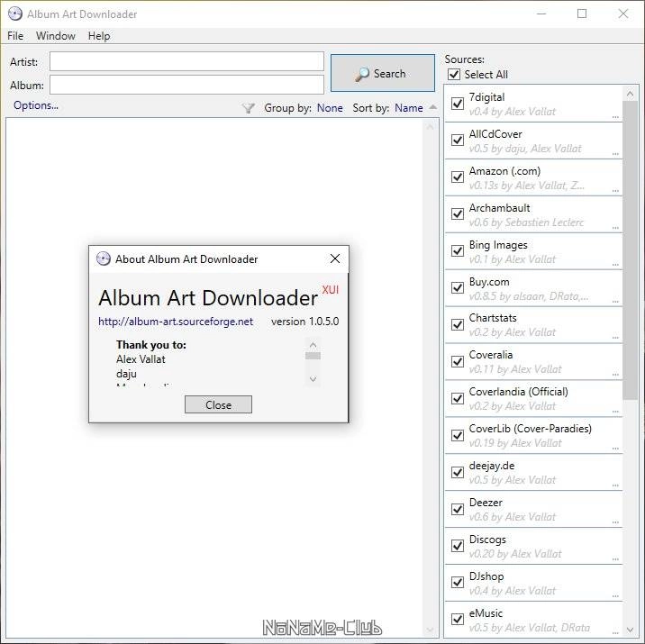Click the sort direction arrow next to Name
The width and height of the screenshot is (645, 644).
coord(432,107)
